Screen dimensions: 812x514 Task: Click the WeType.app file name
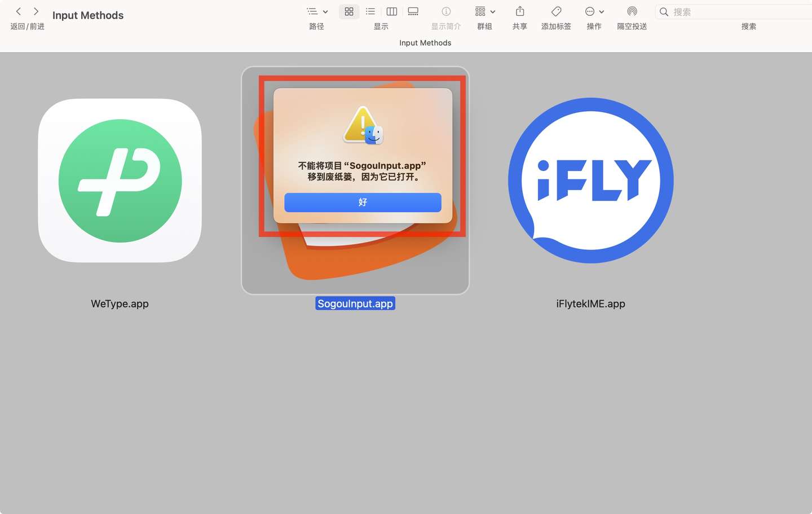coord(120,304)
